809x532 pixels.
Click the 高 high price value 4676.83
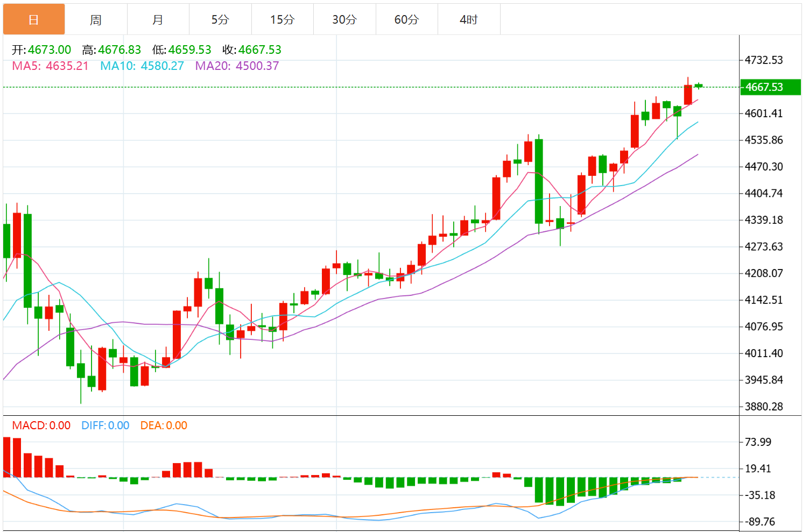[x=119, y=50]
